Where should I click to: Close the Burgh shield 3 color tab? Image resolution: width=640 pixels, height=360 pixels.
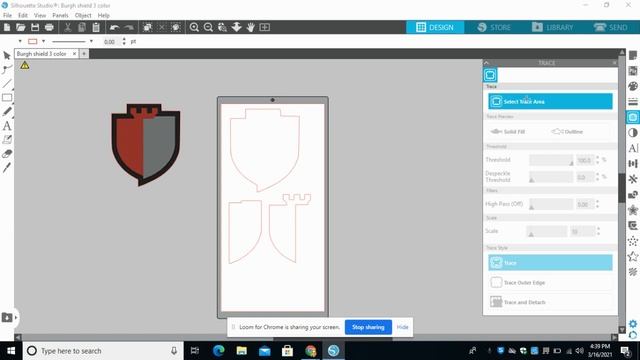pyautogui.click(x=74, y=54)
